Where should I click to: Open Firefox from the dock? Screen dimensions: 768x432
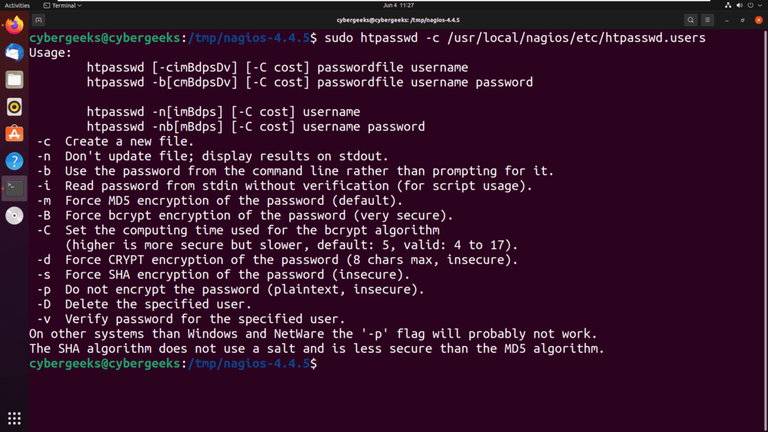coord(14,25)
